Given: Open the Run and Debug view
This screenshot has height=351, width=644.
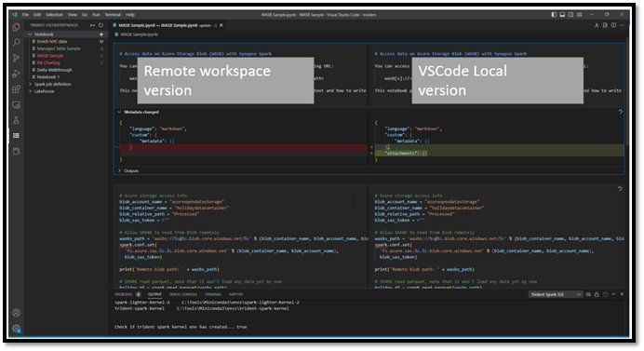Looking at the screenshot, I should 17,74.
